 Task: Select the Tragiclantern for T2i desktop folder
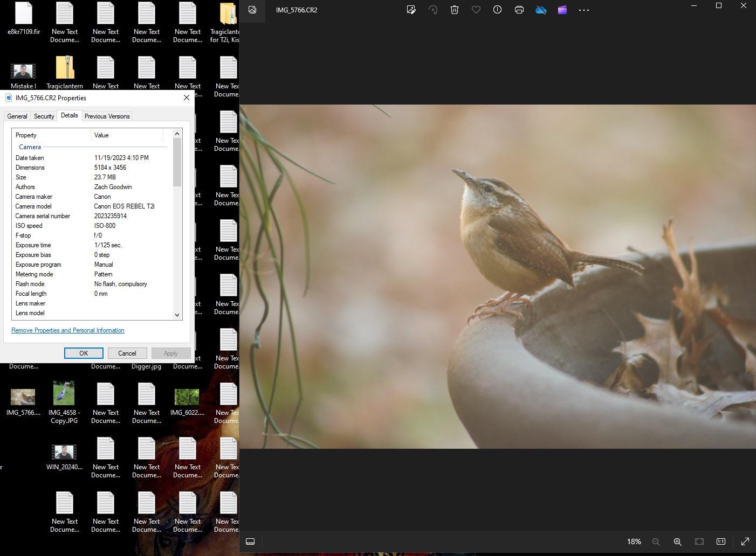(x=226, y=23)
